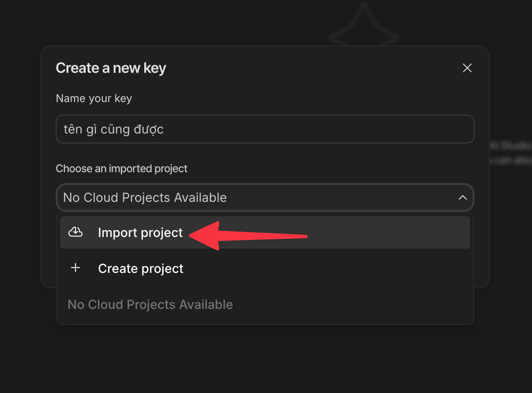This screenshot has height=393, width=532.
Task: Select the Import project menu option
Action: tap(140, 232)
